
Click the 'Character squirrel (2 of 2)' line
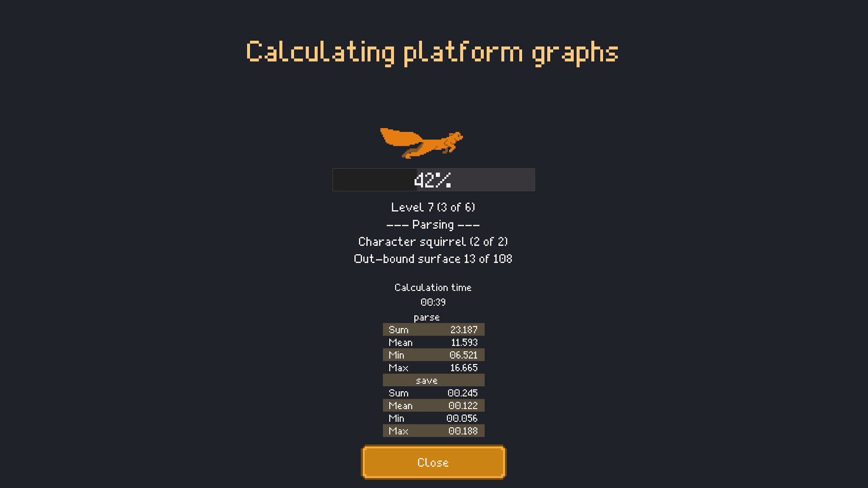[433, 241]
